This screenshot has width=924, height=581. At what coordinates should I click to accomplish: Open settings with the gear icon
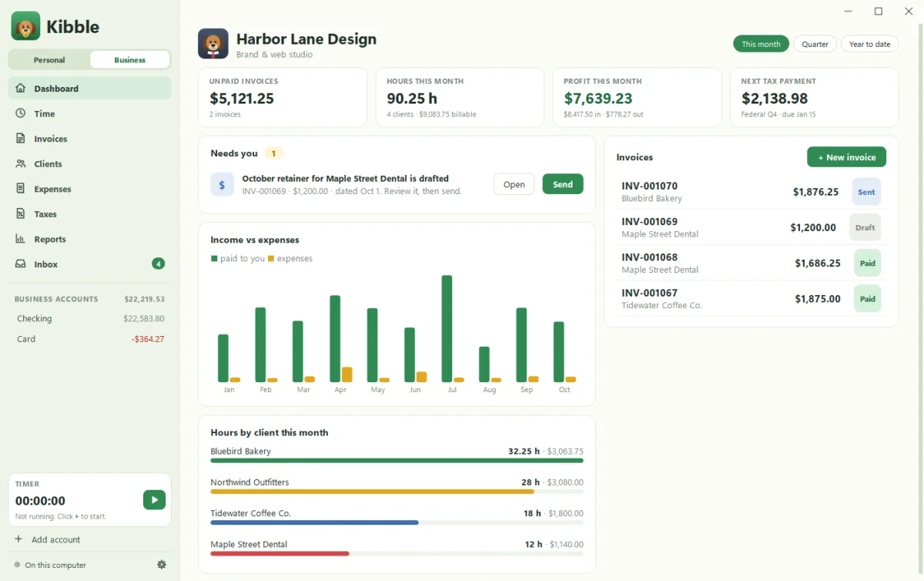click(x=162, y=565)
